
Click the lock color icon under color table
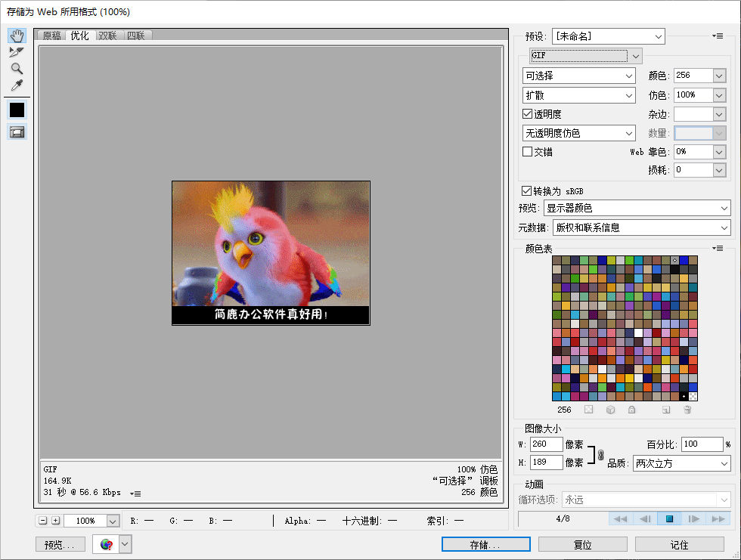(631, 410)
